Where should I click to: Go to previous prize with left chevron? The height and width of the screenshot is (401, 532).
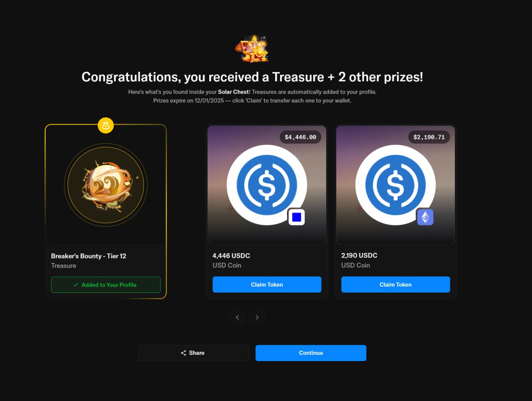tap(237, 317)
